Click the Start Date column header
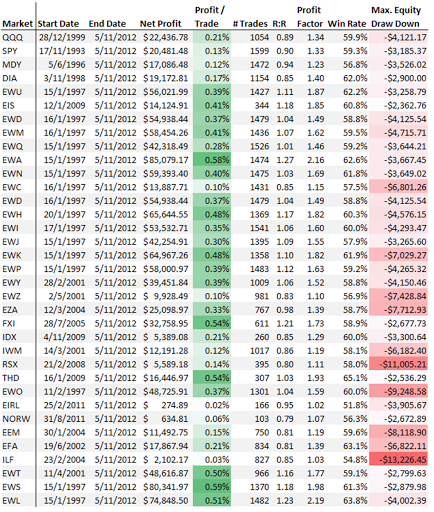 click(58, 24)
